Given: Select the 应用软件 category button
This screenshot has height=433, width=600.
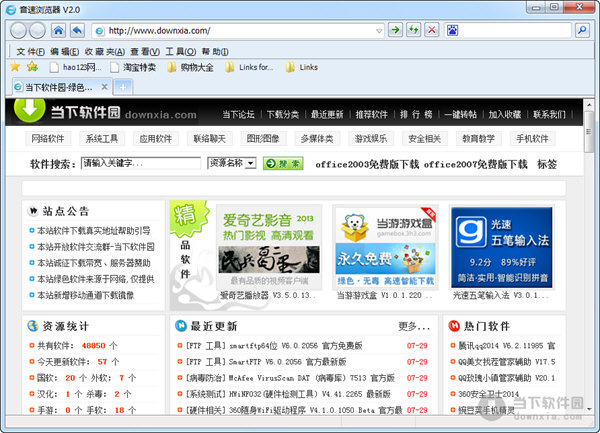Looking at the screenshot, I should tap(156, 138).
